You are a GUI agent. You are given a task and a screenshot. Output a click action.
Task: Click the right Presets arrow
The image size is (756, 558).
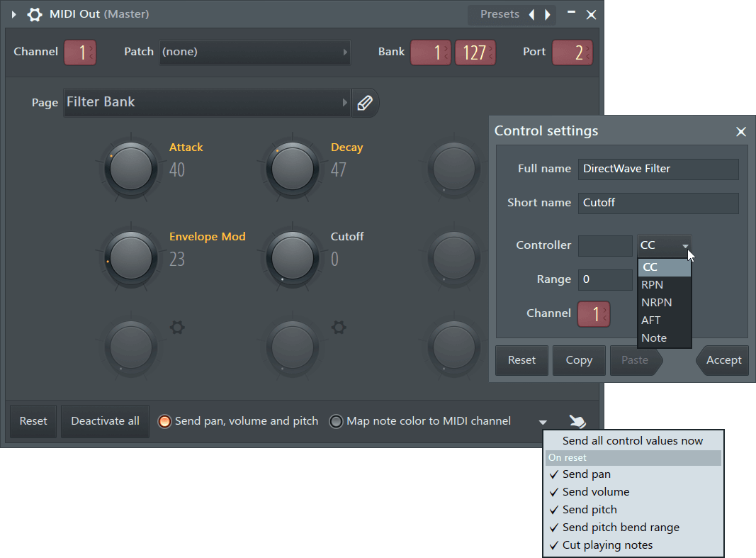pyautogui.click(x=546, y=14)
